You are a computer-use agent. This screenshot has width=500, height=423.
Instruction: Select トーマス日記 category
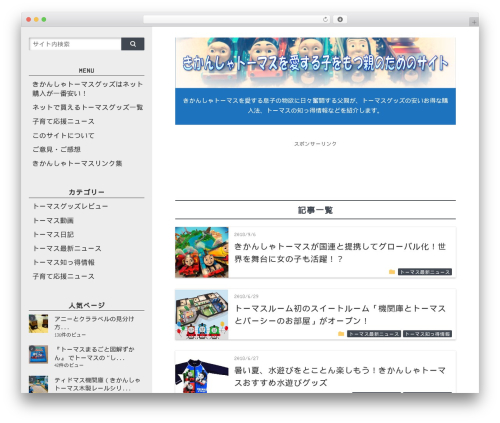53,234
